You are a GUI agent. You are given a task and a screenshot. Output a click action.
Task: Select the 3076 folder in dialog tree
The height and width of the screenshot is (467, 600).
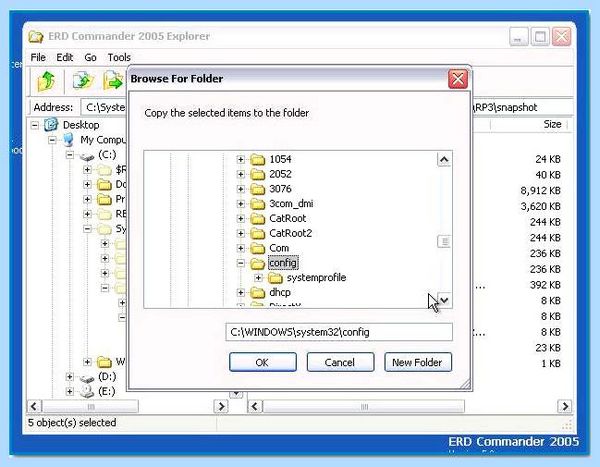click(x=280, y=189)
